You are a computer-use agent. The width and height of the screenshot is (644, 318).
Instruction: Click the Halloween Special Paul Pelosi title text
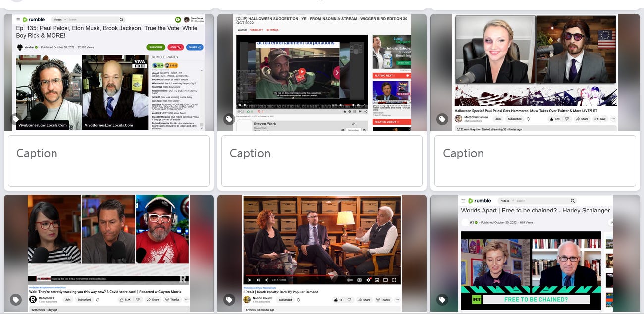(x=526, y=111)
